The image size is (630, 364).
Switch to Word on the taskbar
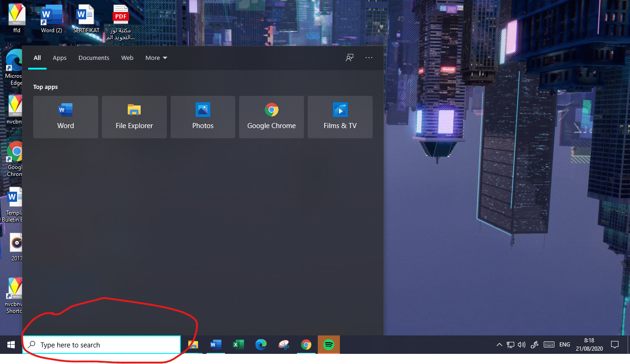pyautogui.click(x=215, y=345)
